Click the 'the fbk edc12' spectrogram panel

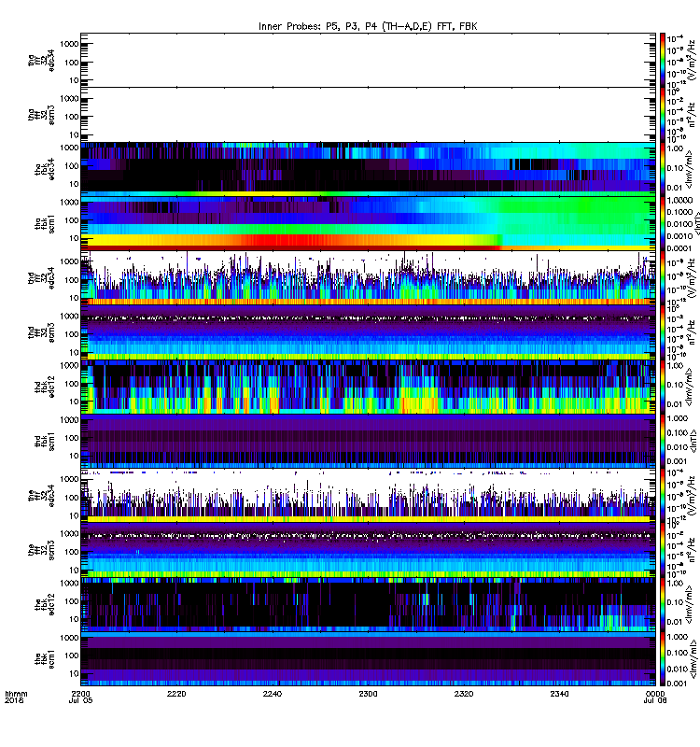coord(368,604)
